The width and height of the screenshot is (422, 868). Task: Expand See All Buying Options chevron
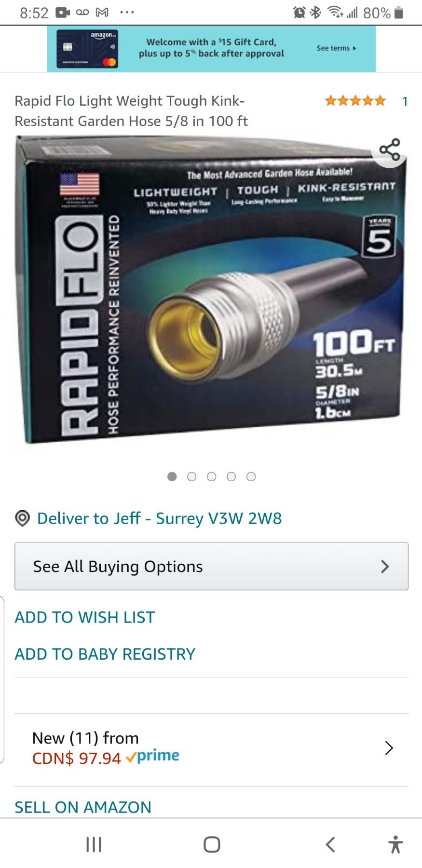(x=384, y=566)
